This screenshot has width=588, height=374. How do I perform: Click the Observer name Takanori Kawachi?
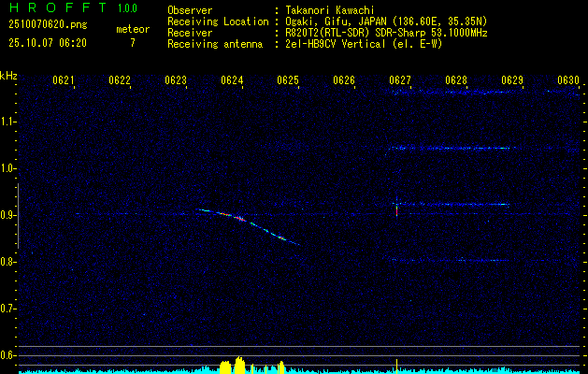[330, 10]
